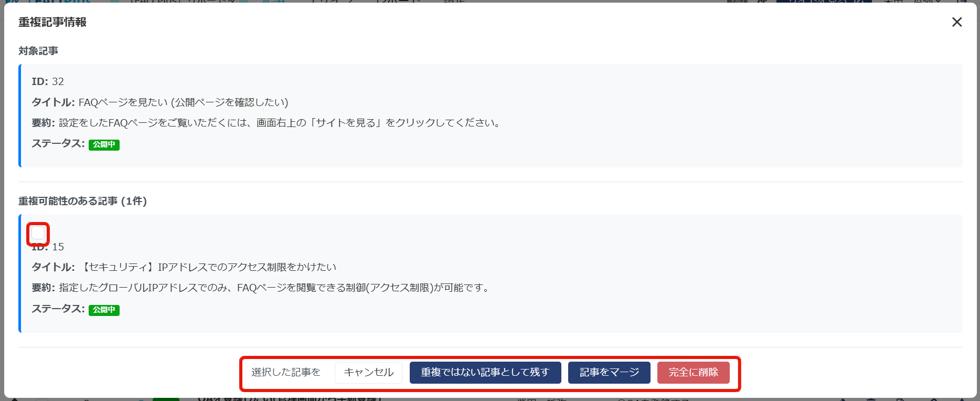
Task: Click the summary text about グローバルIPアドレス
Action: coord(274,288)
